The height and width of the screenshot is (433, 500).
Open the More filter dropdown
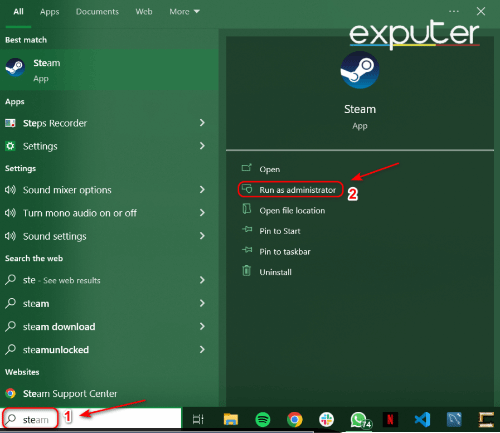click(184, 12)
